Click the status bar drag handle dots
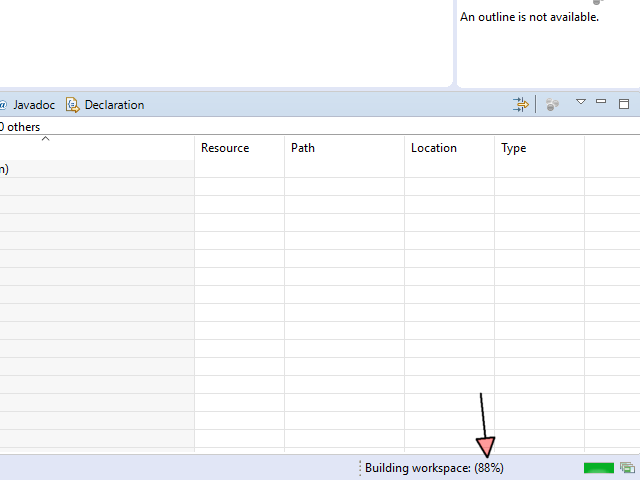This screenshot has width=640, height=480. point(360,468)
